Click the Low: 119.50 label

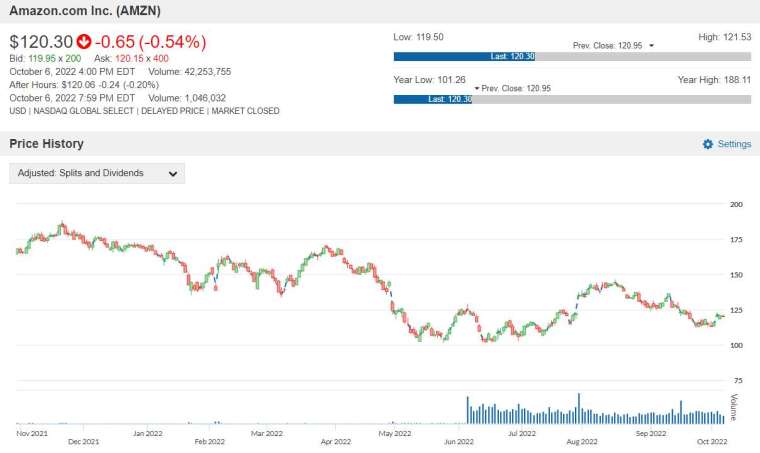[x=418, y=37]
